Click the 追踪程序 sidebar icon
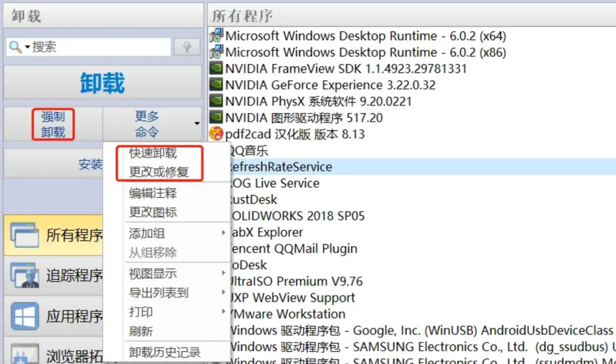 [25, 276]
